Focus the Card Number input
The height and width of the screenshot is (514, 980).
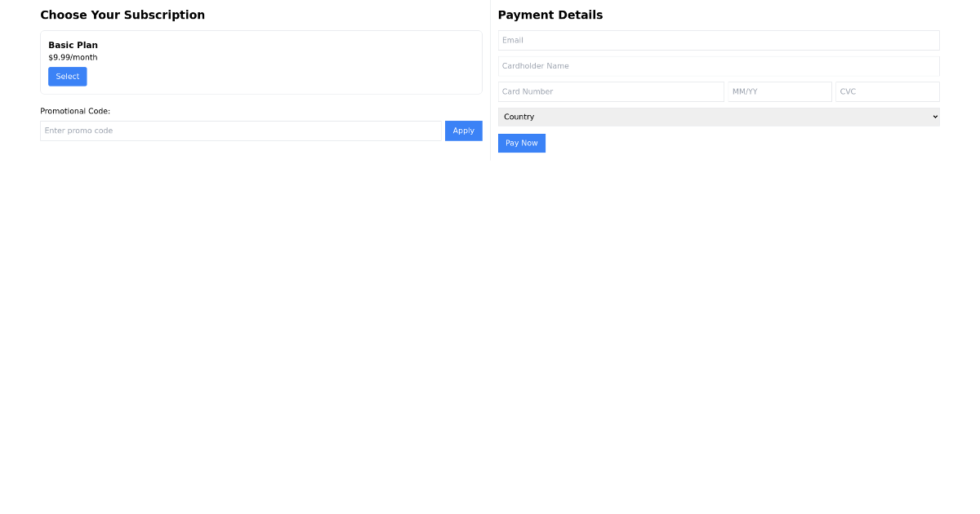(x=611, y=91)
